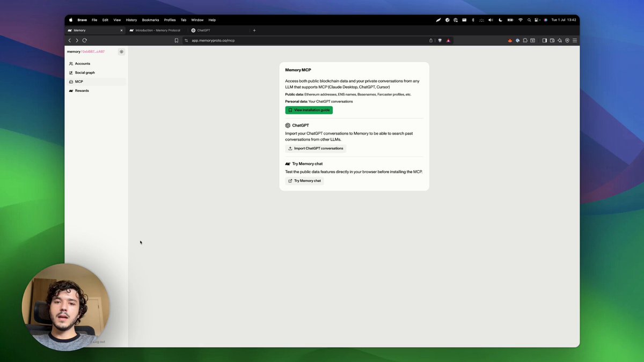Open the Extensions puzzle icon

[525, 40]
